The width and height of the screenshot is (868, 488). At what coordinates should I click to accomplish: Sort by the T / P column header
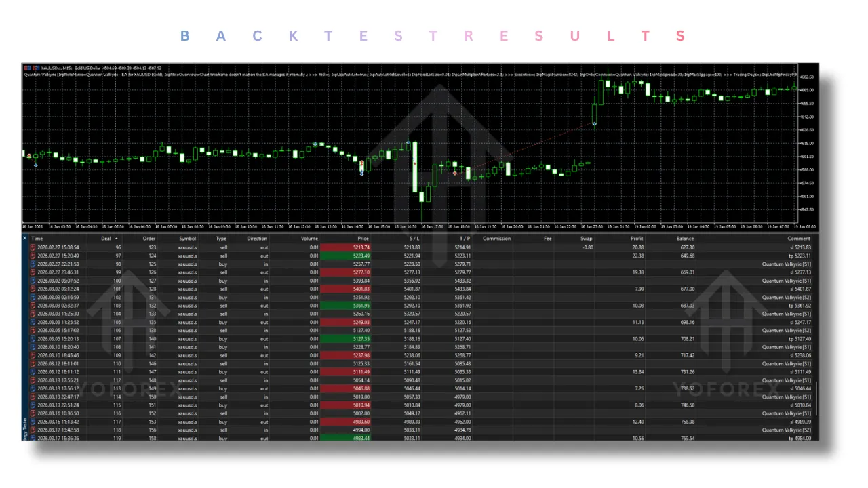click(464, 239)
